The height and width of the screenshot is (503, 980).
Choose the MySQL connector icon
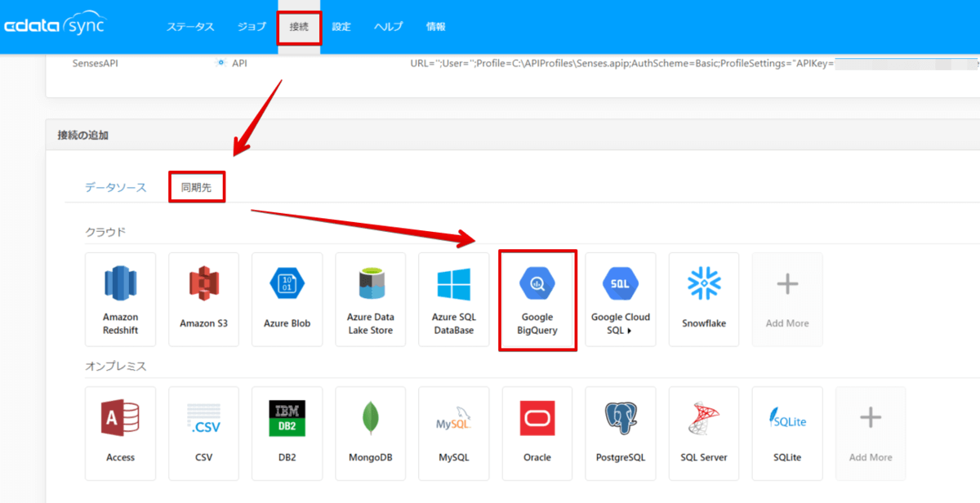click(454, 433)
